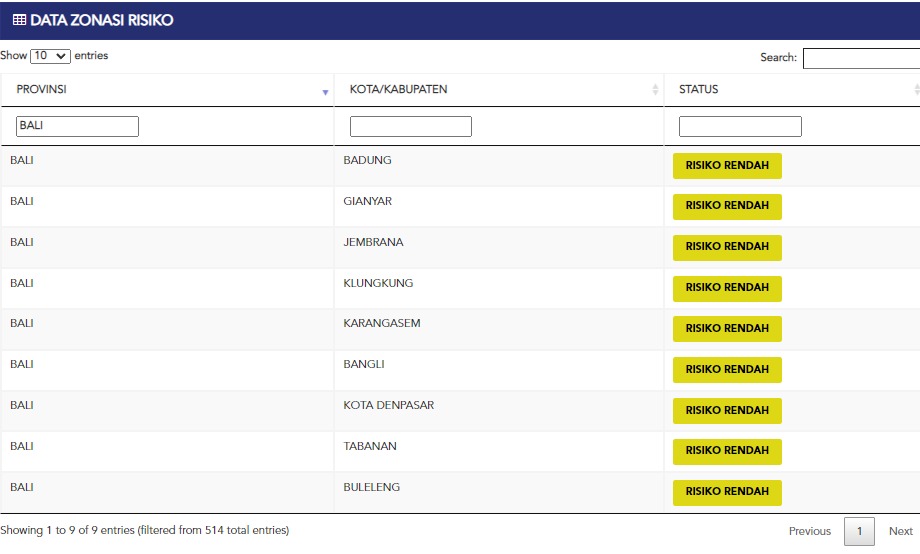The height and width of the screenshot is (554, 920).
Task: Click the table grid icon in header
Action: pyautogui.click(x=19, y=20)
